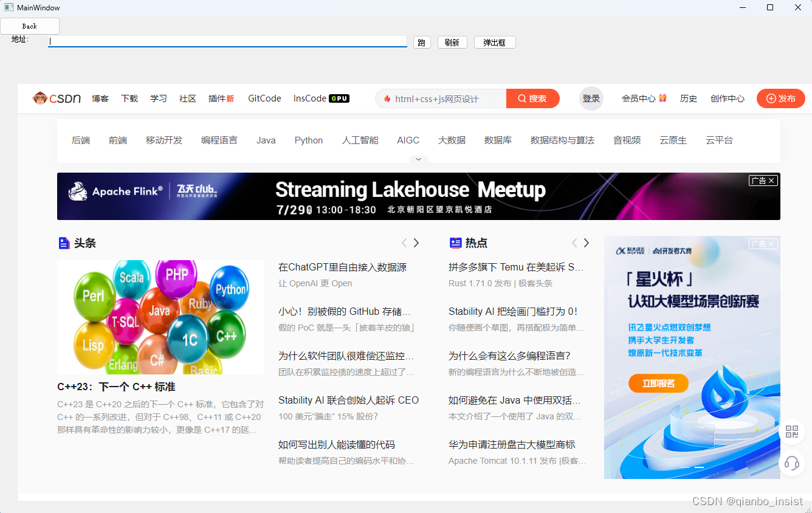
Task: Open article 小心！别被假的 GitHub 存储
Action: point(345,312)
